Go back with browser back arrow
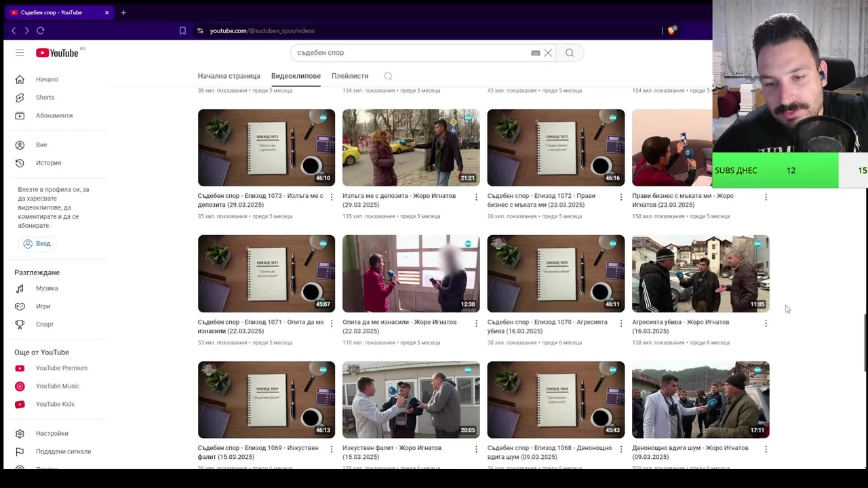This screenshot has height=488, width=868. [14, 30]
